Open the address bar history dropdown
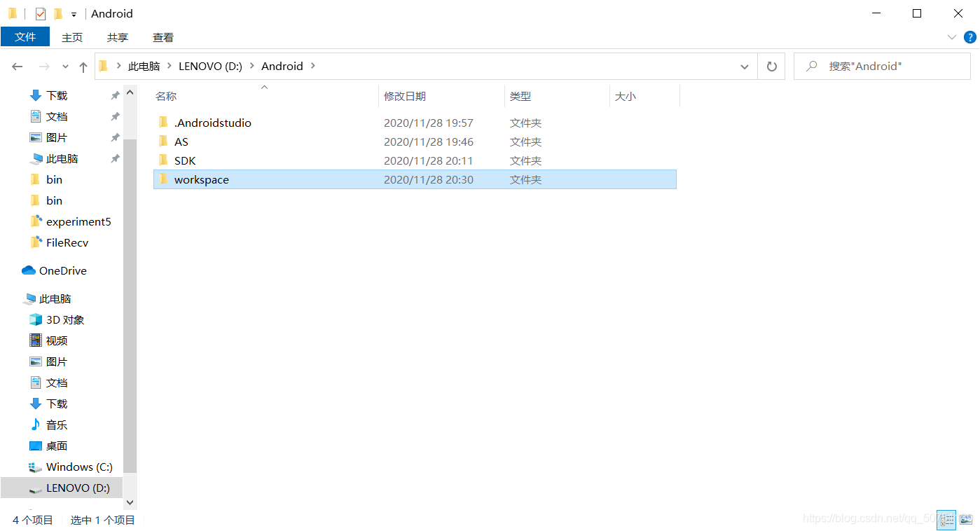The width and height of the screenshot is (980, 531). tap(744, 67)
